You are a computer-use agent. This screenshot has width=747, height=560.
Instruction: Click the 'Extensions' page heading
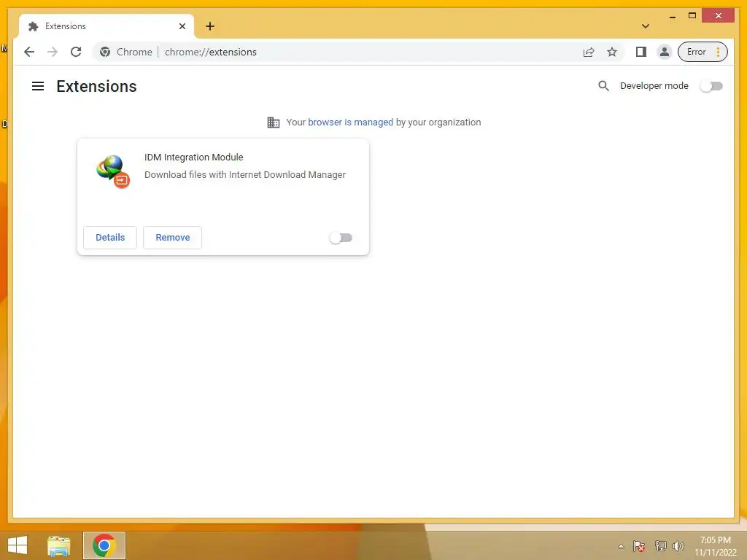click(97, 86)
